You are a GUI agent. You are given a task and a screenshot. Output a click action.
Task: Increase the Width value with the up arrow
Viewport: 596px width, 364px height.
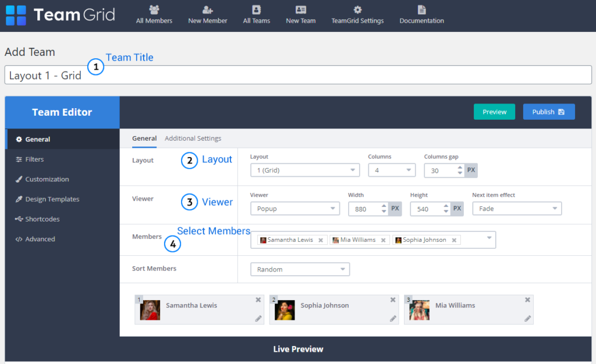[x=384, y=205]
